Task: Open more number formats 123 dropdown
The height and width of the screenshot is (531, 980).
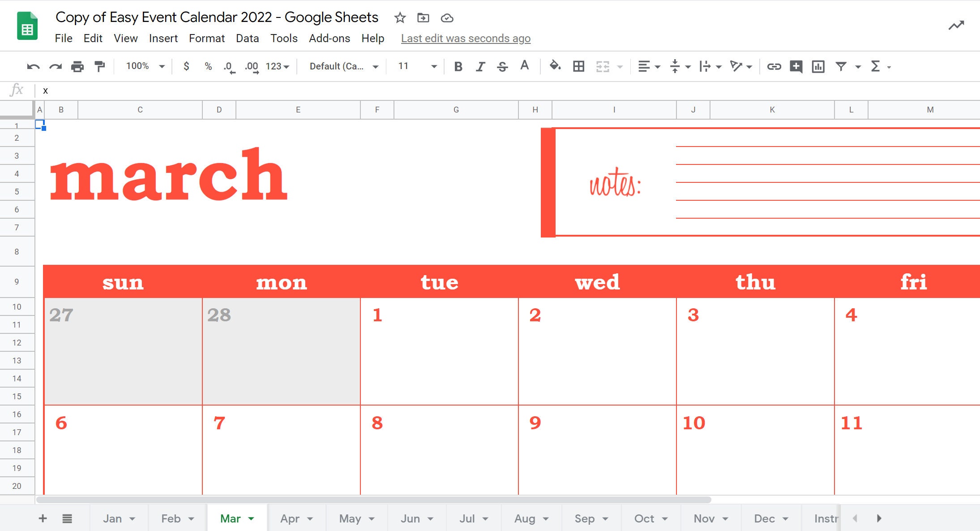Action: [278, 66]
